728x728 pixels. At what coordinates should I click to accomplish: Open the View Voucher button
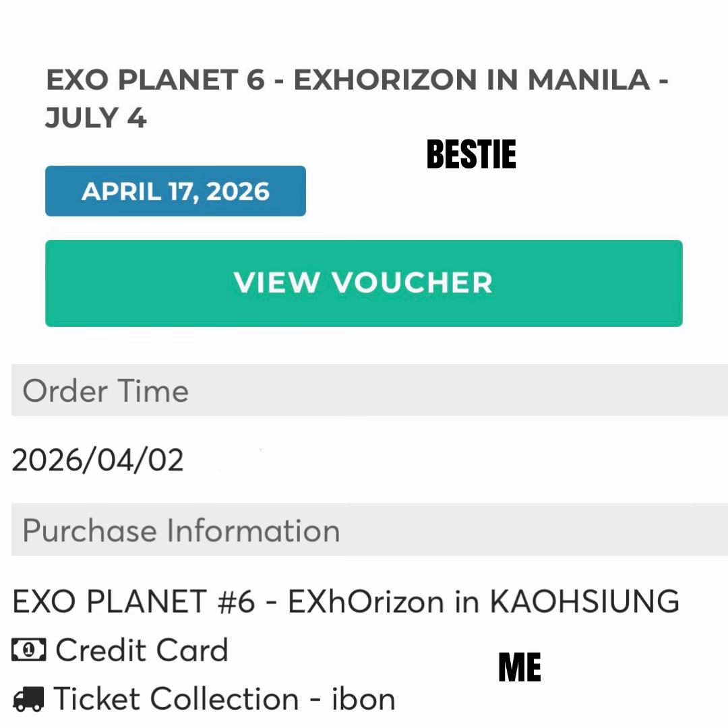click(x=363, y=283)
